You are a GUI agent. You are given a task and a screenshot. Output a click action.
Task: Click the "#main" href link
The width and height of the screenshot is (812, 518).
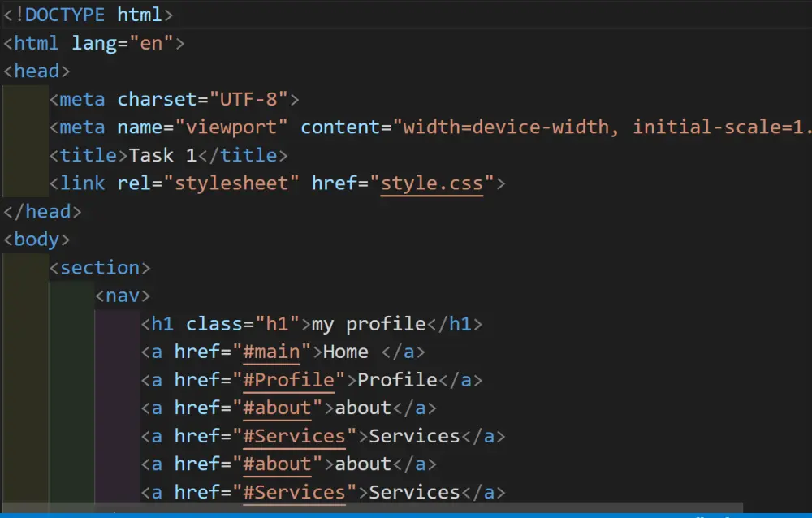coord(272,352)
